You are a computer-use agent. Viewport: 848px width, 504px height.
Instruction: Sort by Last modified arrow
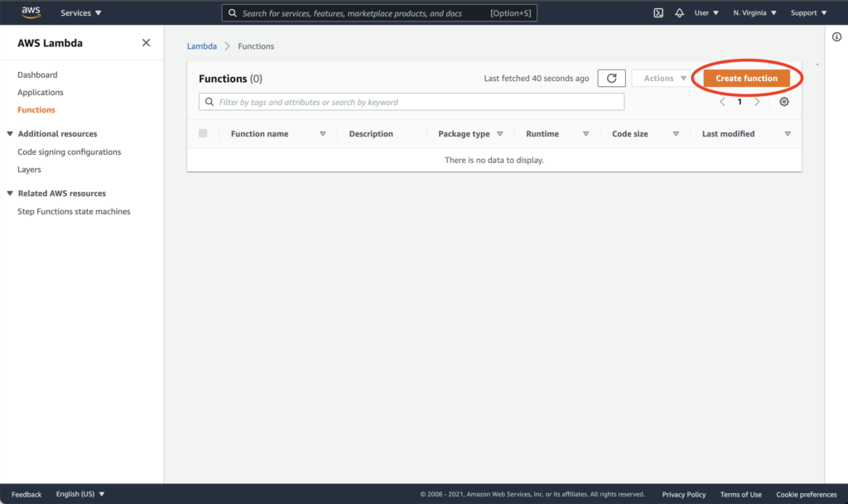(788, 134)
